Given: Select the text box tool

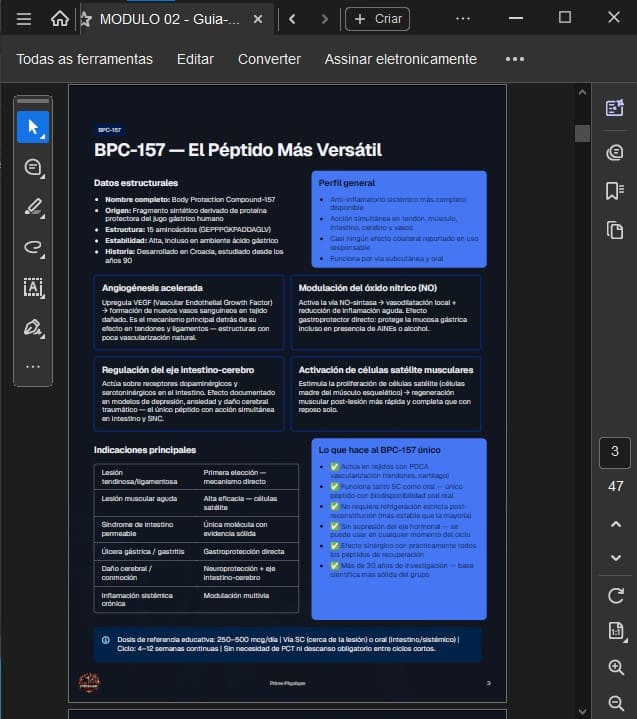Looking at the screenshot, I should (x=33, y=288).
